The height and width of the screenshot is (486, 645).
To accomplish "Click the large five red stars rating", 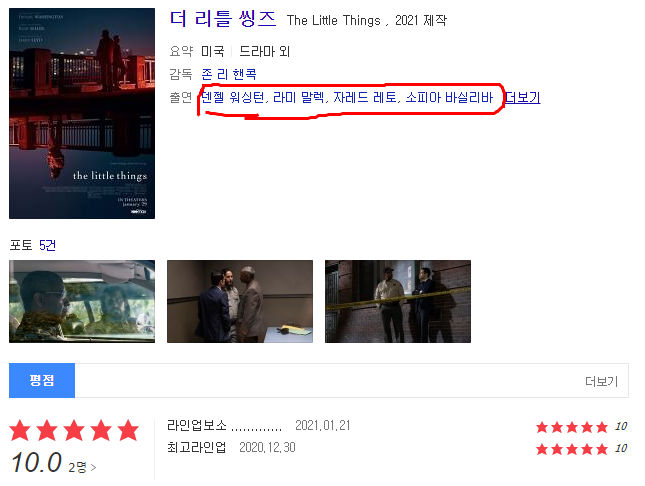I will coord(74,430).
